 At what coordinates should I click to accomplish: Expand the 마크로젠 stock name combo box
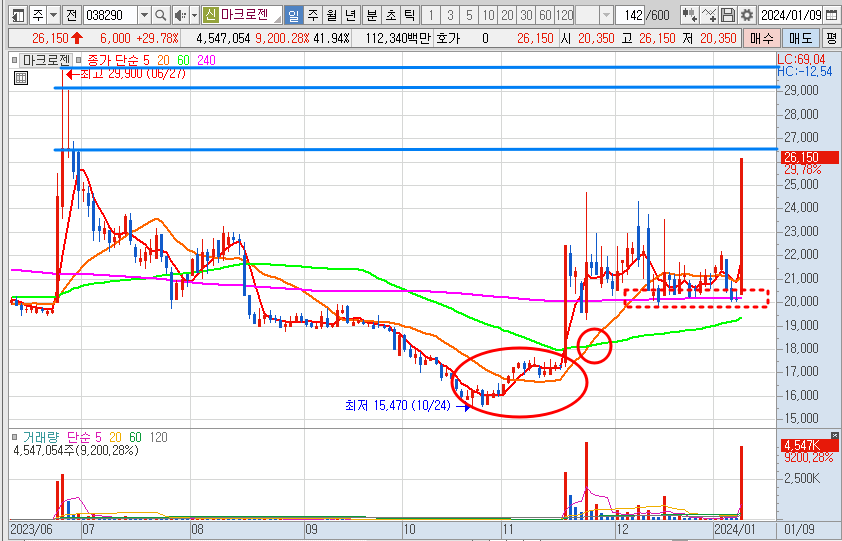[x=277, y=17]
